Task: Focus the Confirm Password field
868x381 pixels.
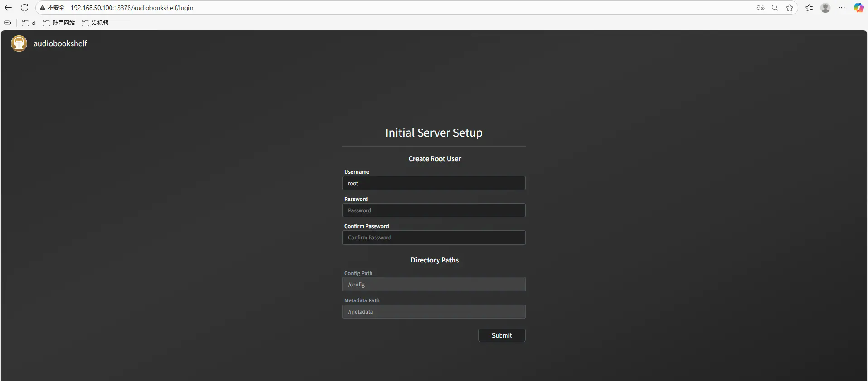Action: click(434, 238)
